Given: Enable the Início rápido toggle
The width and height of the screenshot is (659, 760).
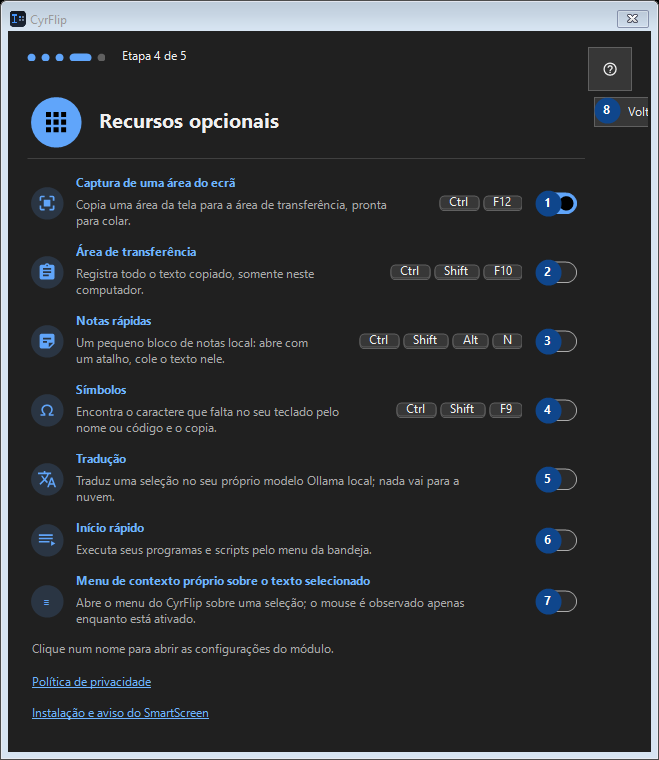Looking at the screenshot, I should coord(556,540).
